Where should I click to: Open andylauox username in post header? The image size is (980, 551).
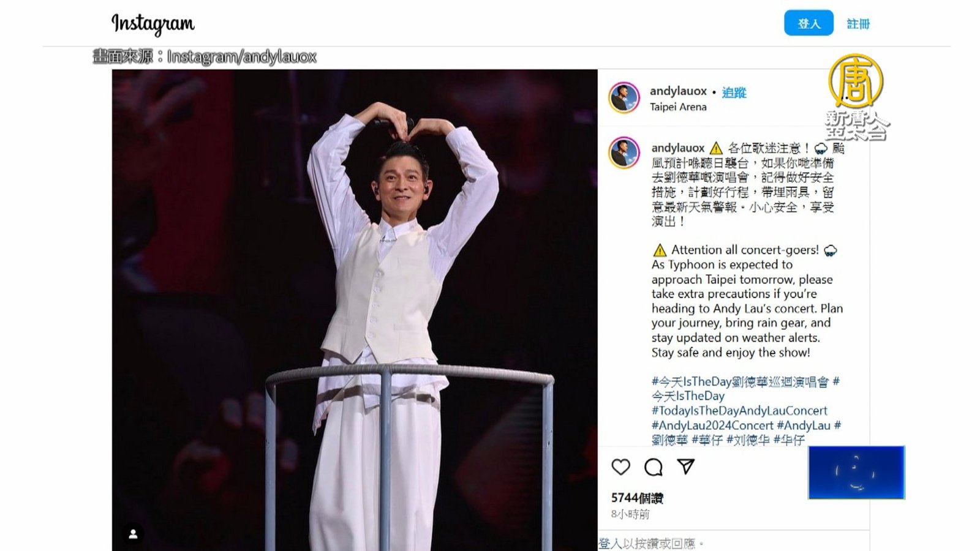tap(678, 91)
